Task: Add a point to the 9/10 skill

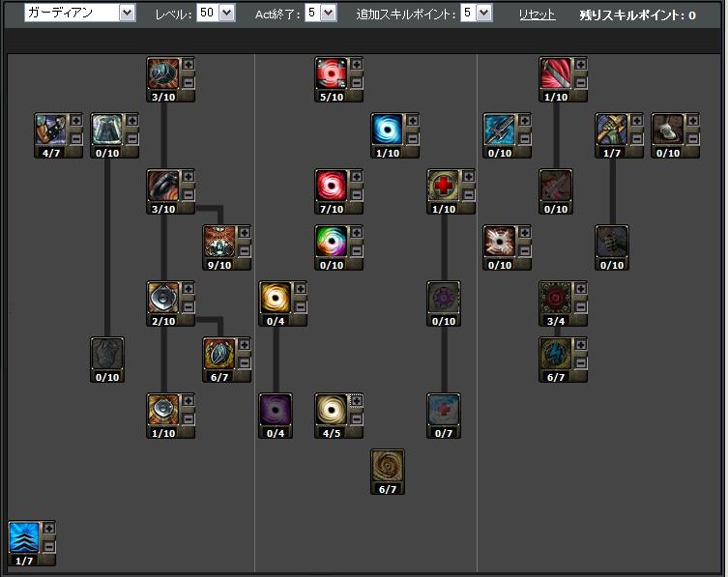Action: pos(245,233)
